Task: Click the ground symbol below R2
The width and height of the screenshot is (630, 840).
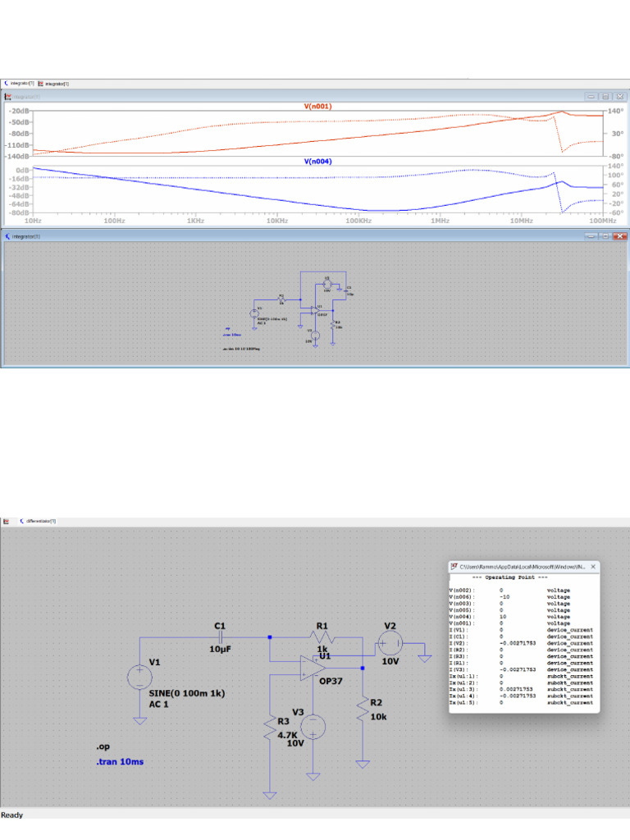Action: (x=363, y=764)
